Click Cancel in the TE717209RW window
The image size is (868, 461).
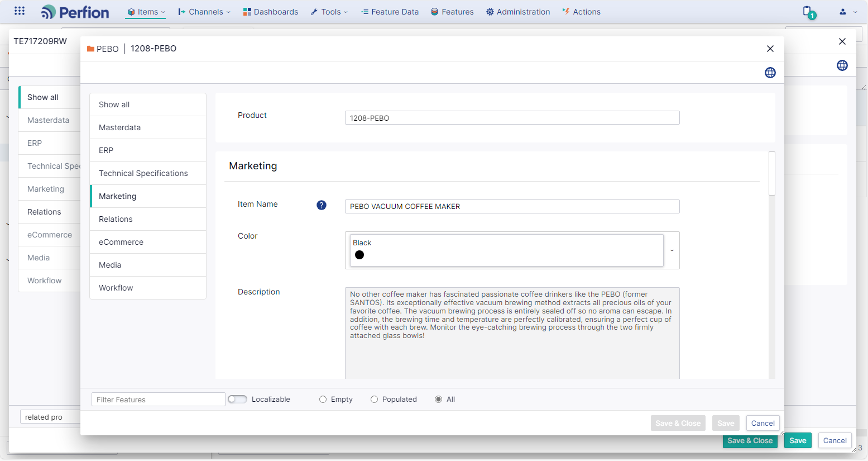835,440
